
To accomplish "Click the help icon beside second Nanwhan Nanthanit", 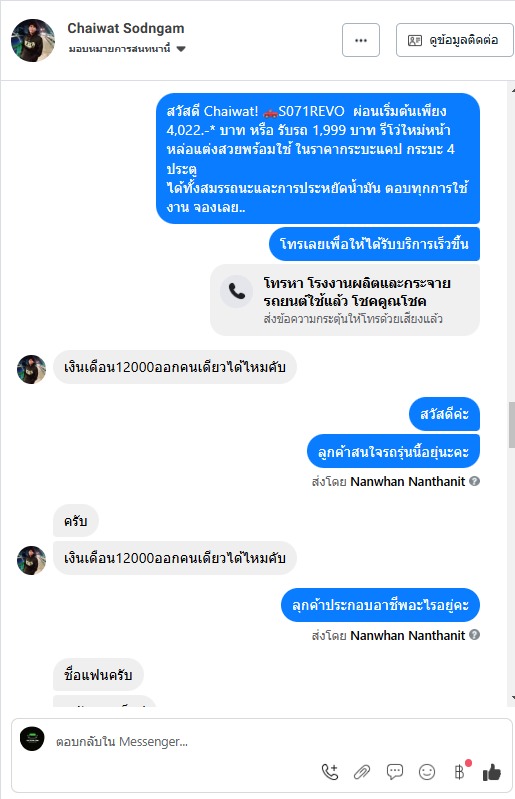I will point(474,635).
